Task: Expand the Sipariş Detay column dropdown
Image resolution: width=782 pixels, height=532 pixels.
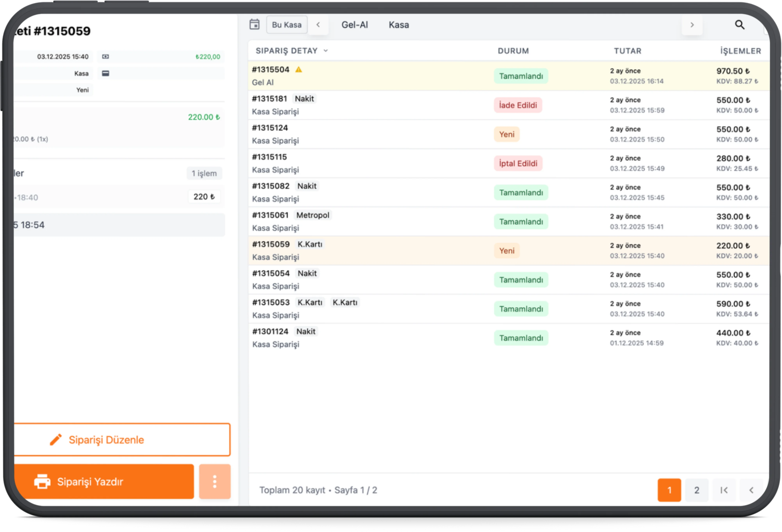Action: pos(325,51)
